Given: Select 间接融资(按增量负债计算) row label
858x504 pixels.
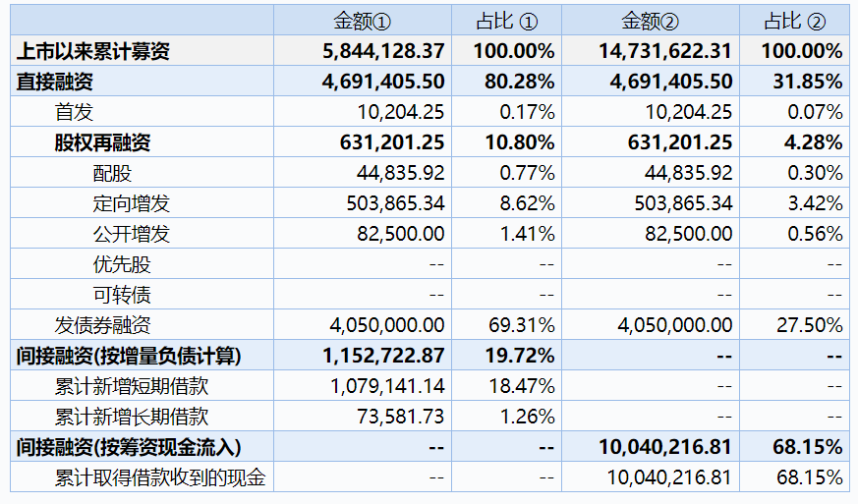Looking at the screenshot, I should click(x=129, y=357).
